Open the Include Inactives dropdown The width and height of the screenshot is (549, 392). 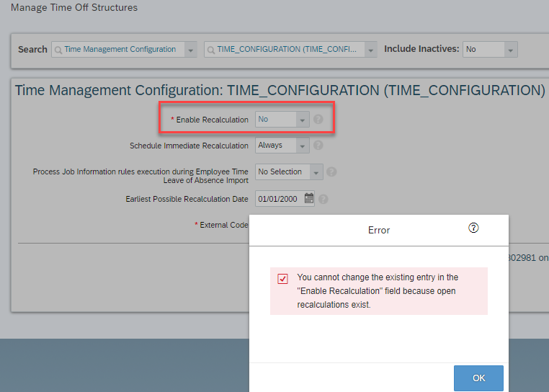pyautogui.click(x=511, y=50)
